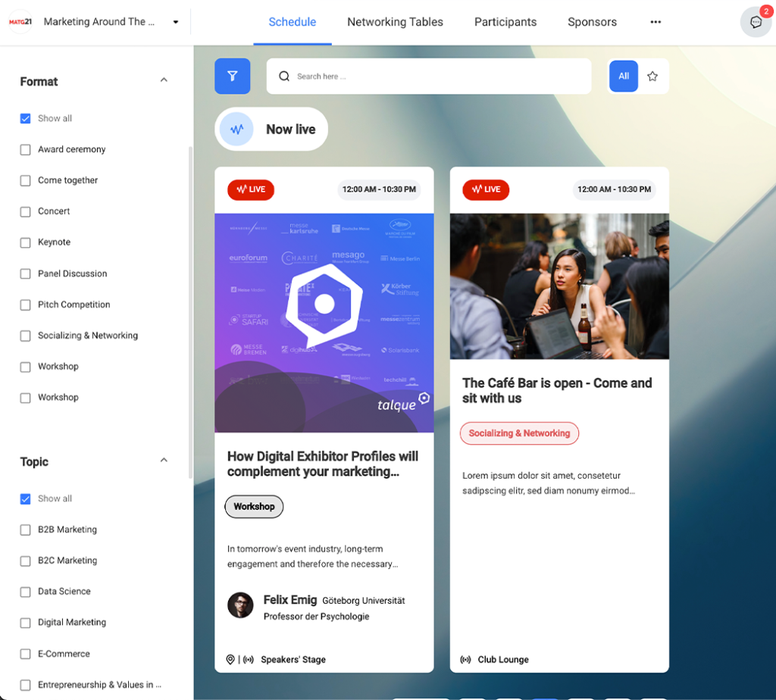Click the Now live button
This screenshot has height=700, width=776.
271,129
